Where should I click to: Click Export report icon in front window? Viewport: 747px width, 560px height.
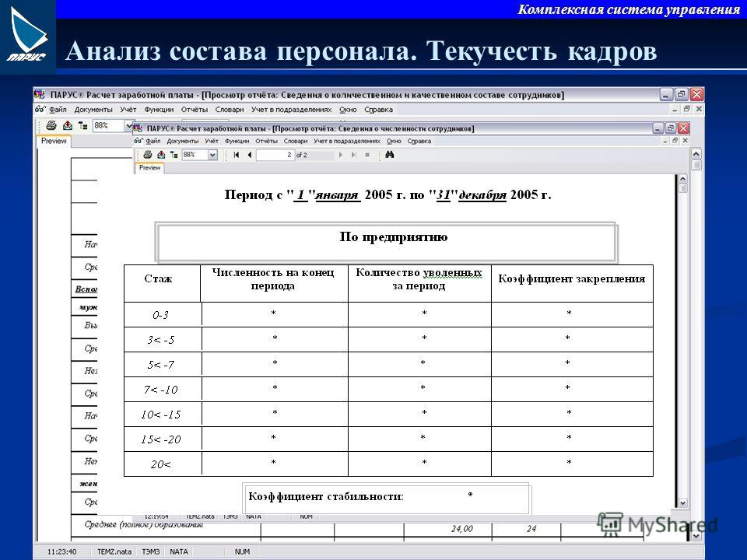[x=161, y=155]
